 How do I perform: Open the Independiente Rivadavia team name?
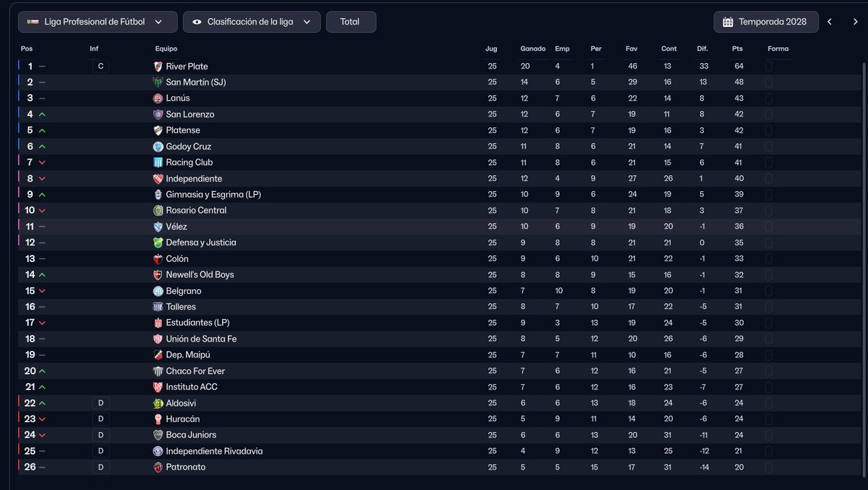pos(214,451)
